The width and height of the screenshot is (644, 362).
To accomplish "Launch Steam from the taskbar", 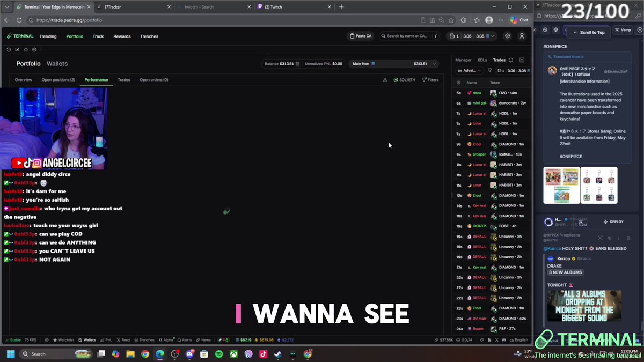I will 277,354.
